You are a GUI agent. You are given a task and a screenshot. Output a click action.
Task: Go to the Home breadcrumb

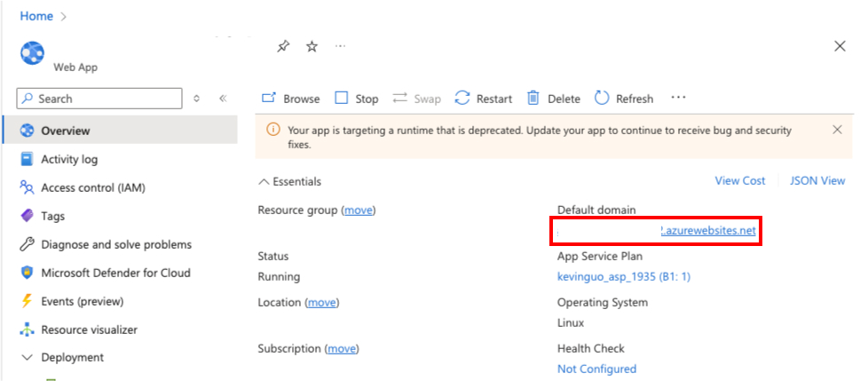click(x=36, y=16)
